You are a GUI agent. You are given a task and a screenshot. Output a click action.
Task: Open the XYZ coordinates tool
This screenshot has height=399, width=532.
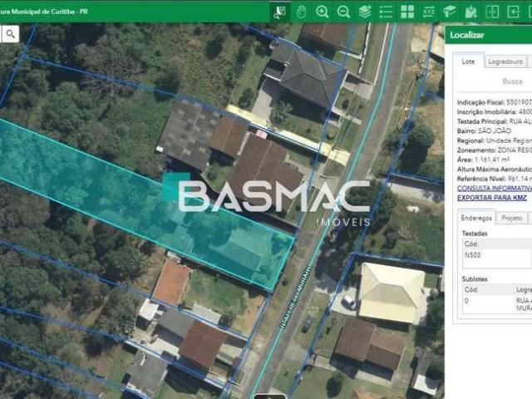(x=429, y=12)
